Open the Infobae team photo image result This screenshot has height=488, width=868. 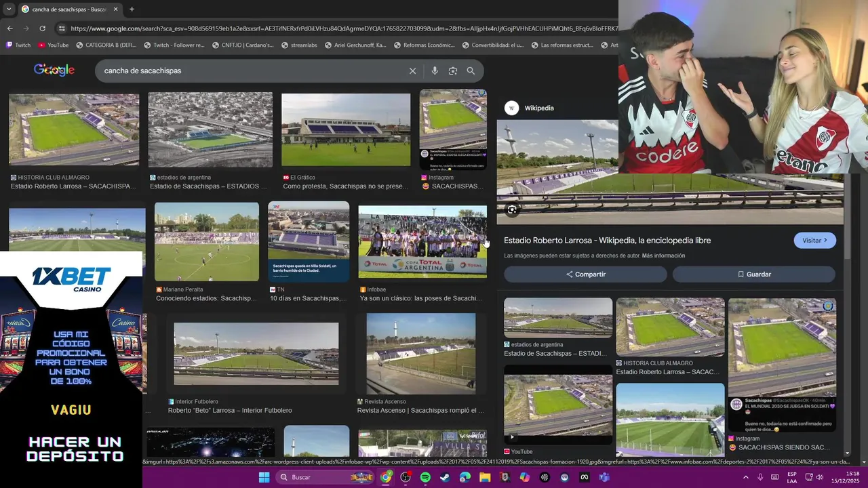pyautogui.click(x=422, y=241)
